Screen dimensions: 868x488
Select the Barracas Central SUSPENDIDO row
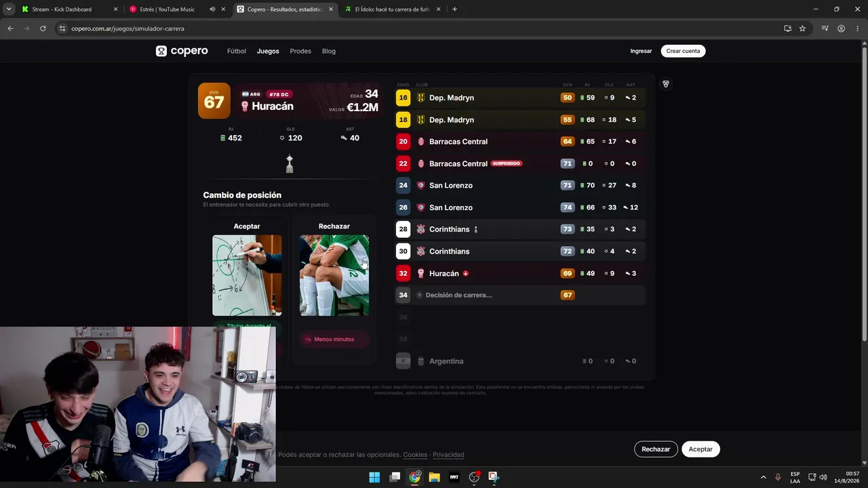tap(519, 163)
